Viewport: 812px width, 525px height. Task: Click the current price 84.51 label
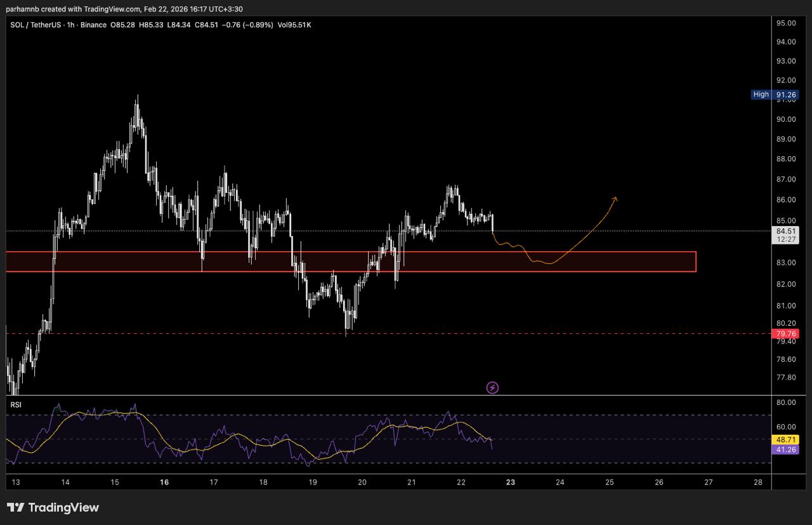(786, 231)
